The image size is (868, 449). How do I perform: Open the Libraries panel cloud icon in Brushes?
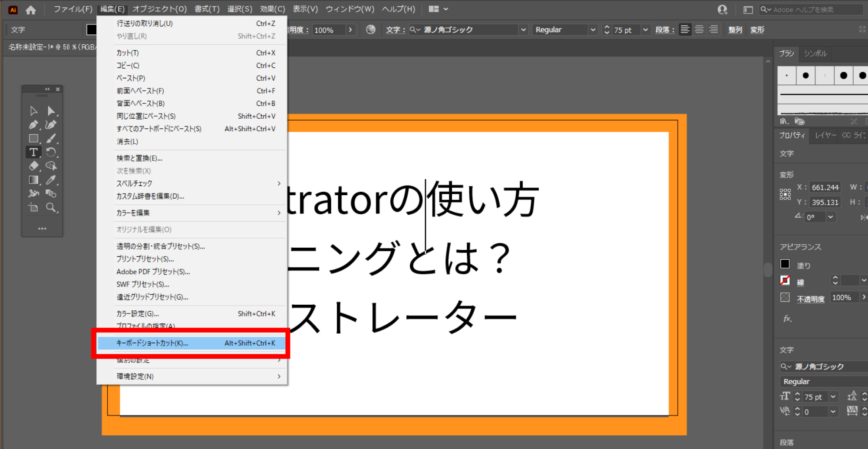799,121
